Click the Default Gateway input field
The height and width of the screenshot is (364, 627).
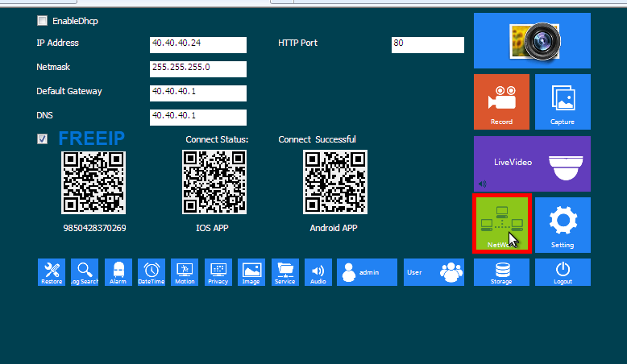tap(198, 93)
